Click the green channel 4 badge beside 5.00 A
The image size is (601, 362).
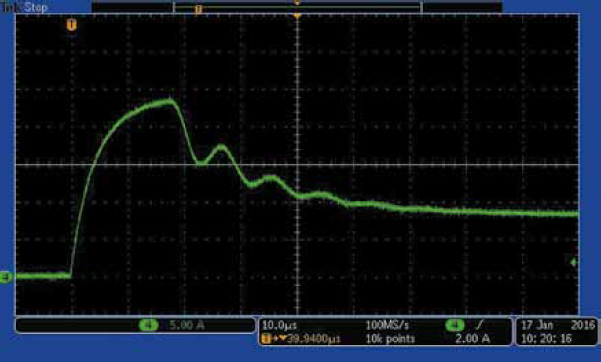tap(148, 326)
